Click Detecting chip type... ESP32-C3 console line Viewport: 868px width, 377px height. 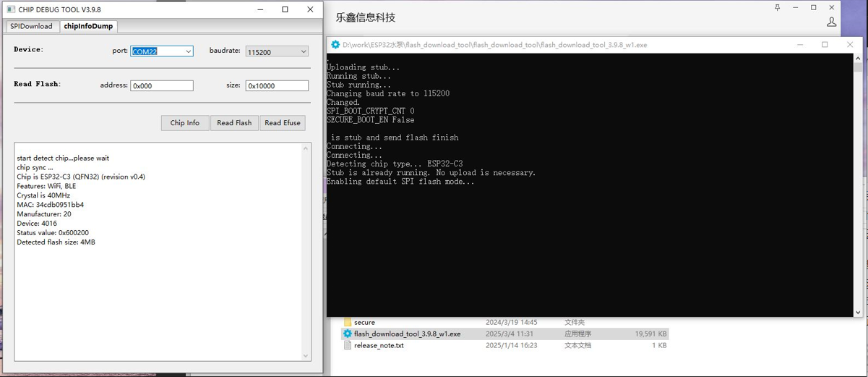point(395,164)
